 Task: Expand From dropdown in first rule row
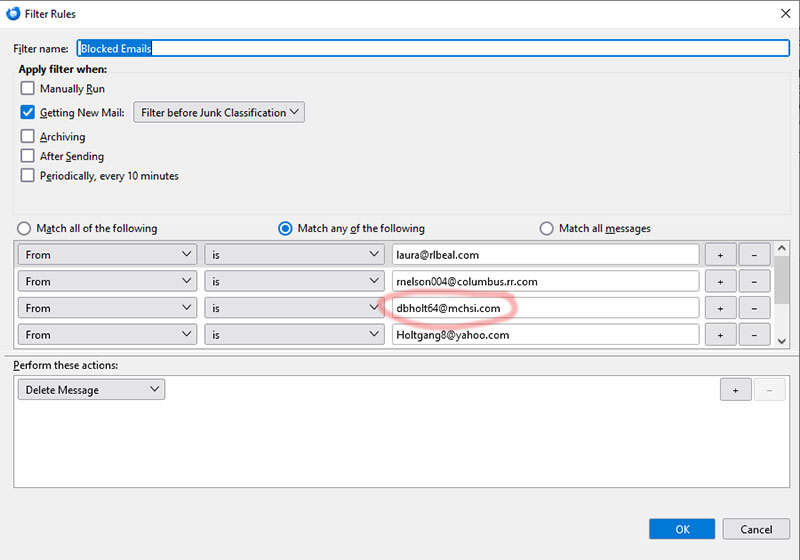(x=107, y=255)
